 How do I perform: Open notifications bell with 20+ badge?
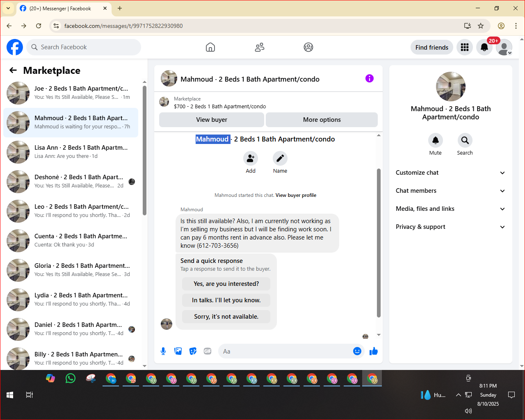click(x=484, y=47)
